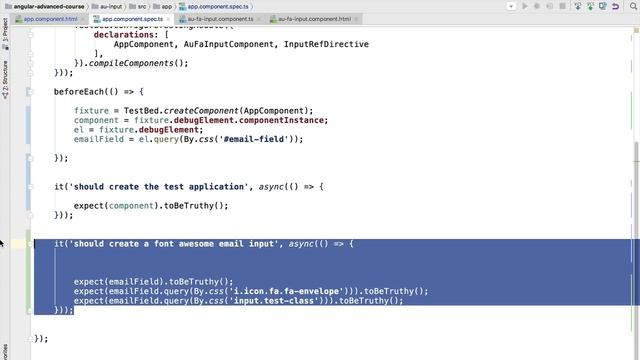640x360 pixels.
Task: Click fold end marker of selected test
Action: [30, 311]
